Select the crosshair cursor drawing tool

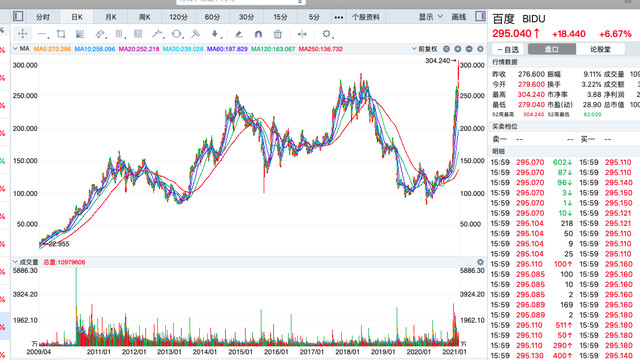pos(22,34)
